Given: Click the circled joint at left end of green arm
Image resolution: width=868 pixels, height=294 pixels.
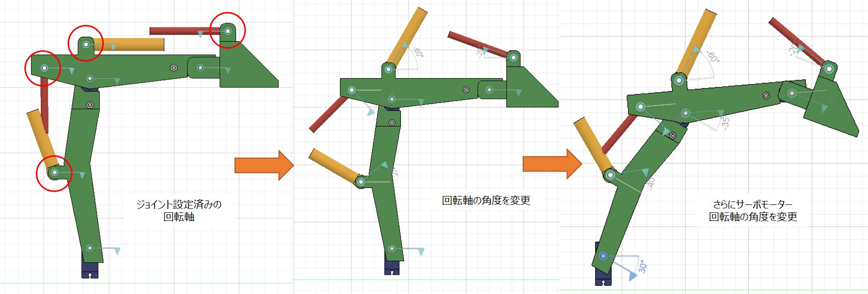Looking at the screenshot, I should [x=44, y=67].
